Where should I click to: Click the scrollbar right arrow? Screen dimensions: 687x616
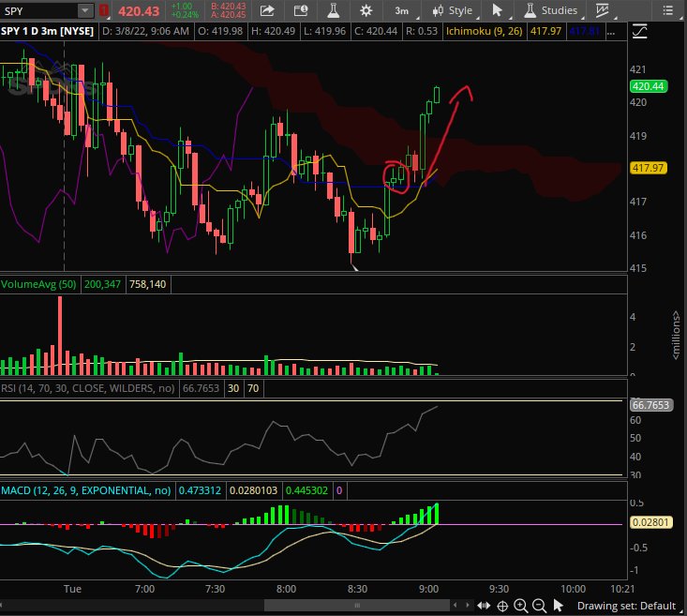pos(468,606)
